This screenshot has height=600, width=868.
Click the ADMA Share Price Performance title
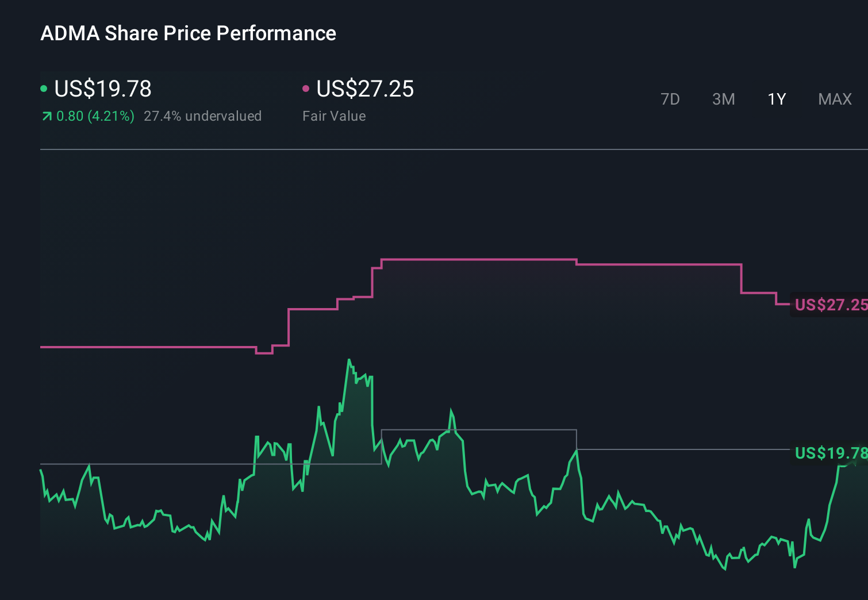(x=189, y=33)
